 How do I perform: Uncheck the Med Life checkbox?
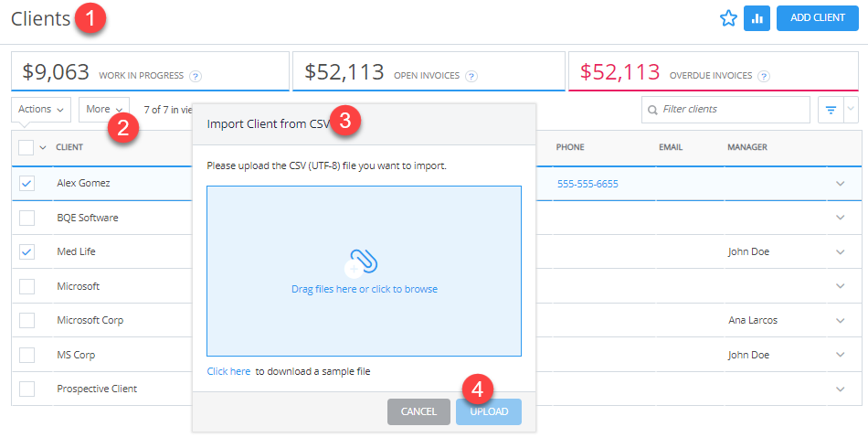point(26,252)
